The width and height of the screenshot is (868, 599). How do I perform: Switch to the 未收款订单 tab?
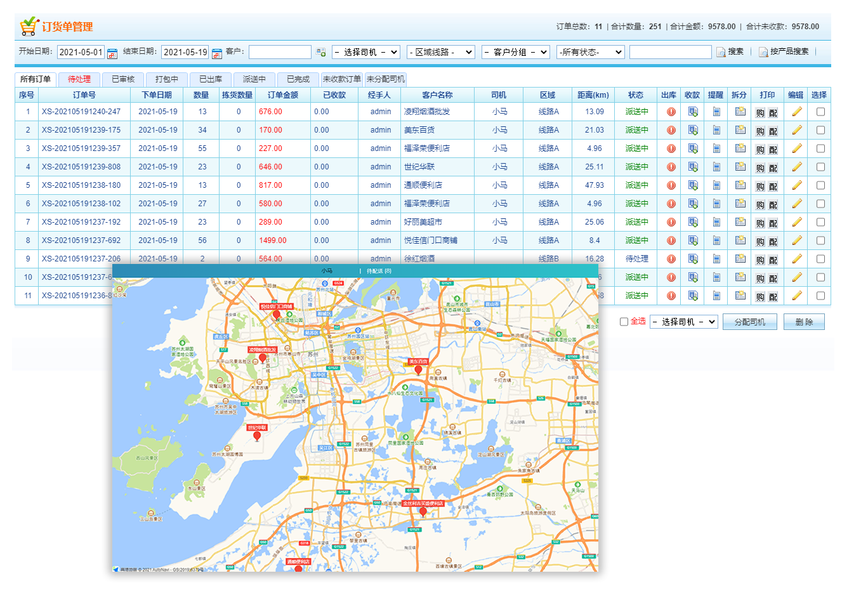[342, 79]
